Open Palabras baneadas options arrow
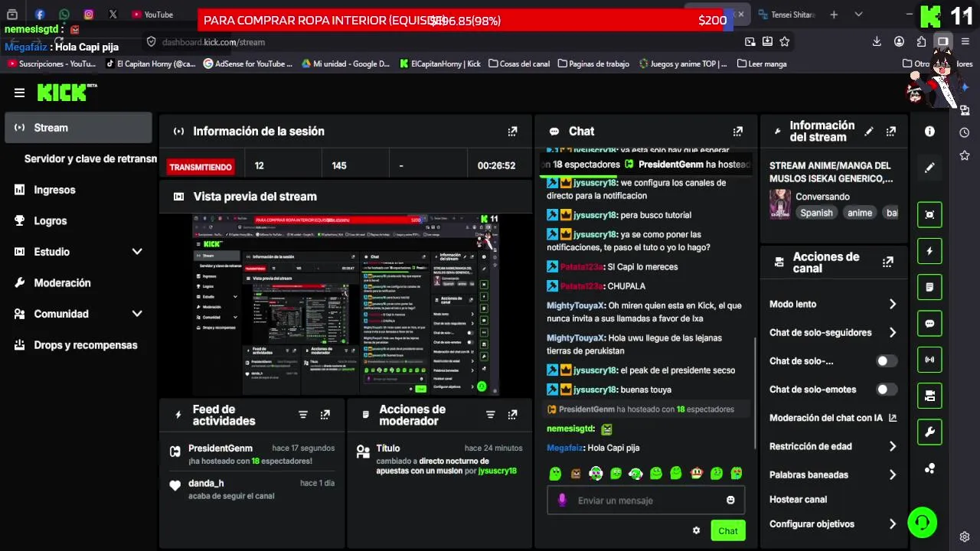This screenshot has height=551, width=980. pos(892,474)
